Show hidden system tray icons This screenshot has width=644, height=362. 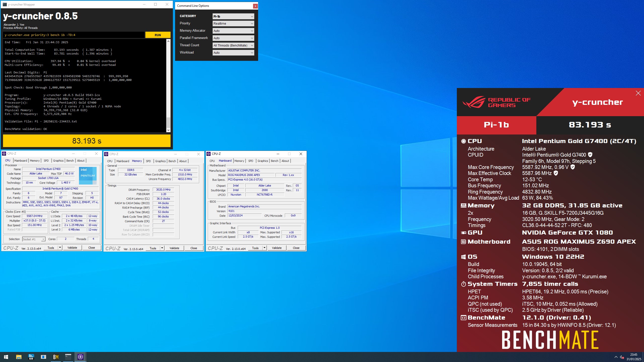point(616,357)
